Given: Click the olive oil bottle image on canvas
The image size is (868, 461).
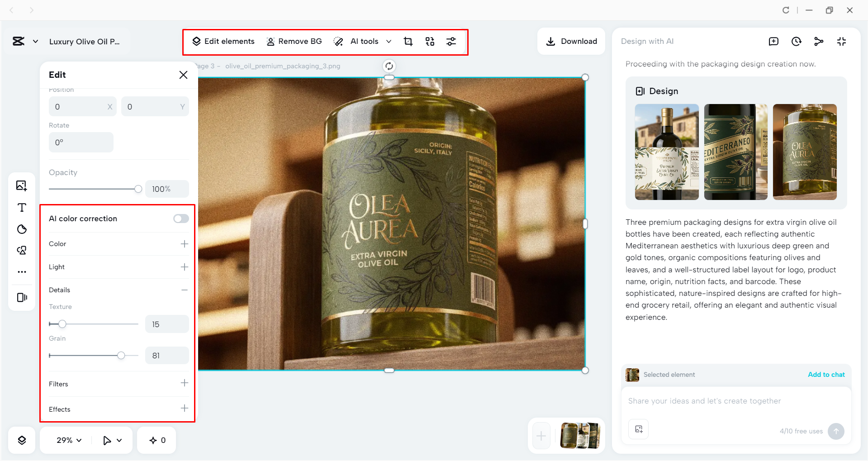Looking at the screenshot, I should [x=392, y=224].
